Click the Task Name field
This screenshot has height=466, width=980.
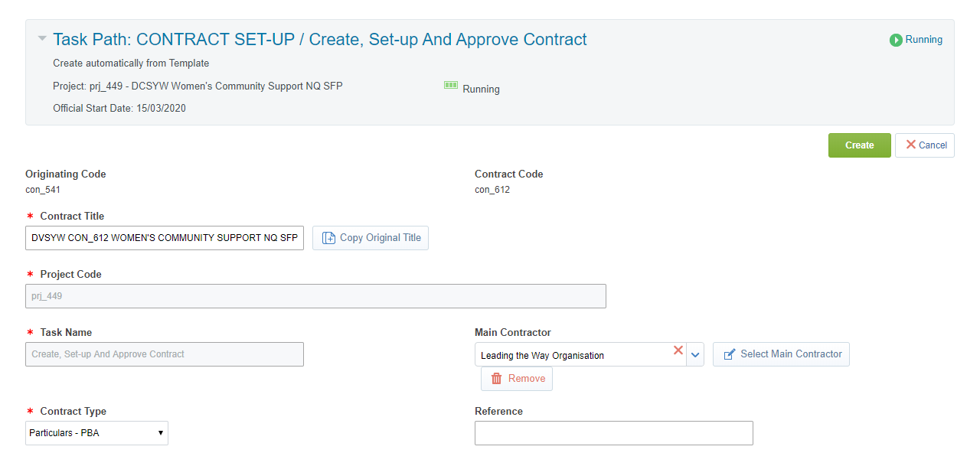(165, 354)
